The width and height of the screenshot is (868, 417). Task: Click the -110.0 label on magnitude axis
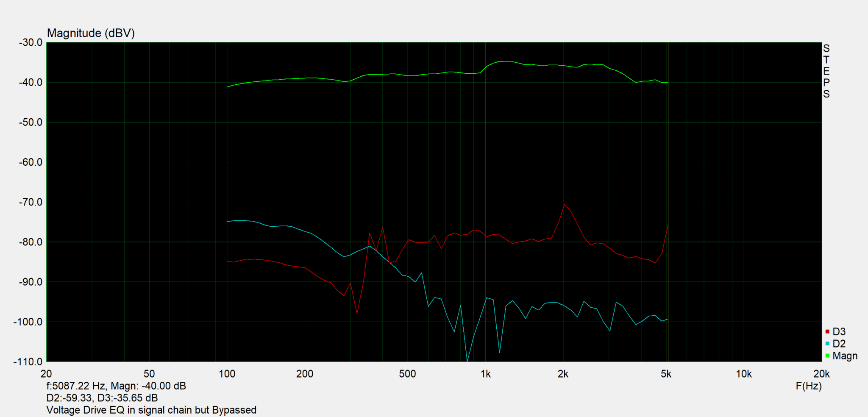[28, 361]
